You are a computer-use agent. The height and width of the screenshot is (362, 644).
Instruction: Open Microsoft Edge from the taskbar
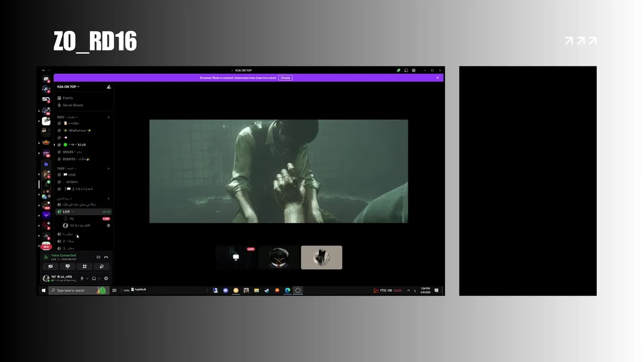tap(287, 290)
